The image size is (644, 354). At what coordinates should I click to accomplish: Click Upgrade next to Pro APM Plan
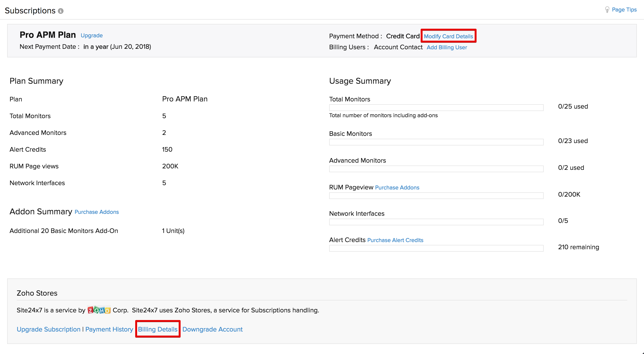[91, 36]
